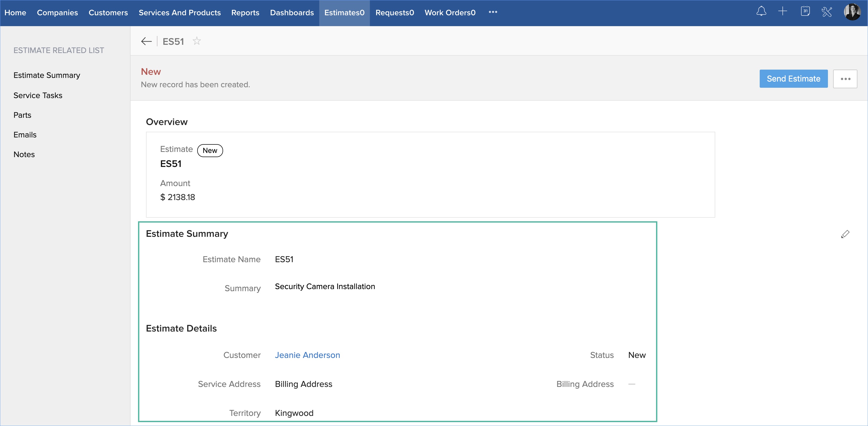Click the Send Estimate button
This screenshot has width=868, height=426.
(793, 79)
